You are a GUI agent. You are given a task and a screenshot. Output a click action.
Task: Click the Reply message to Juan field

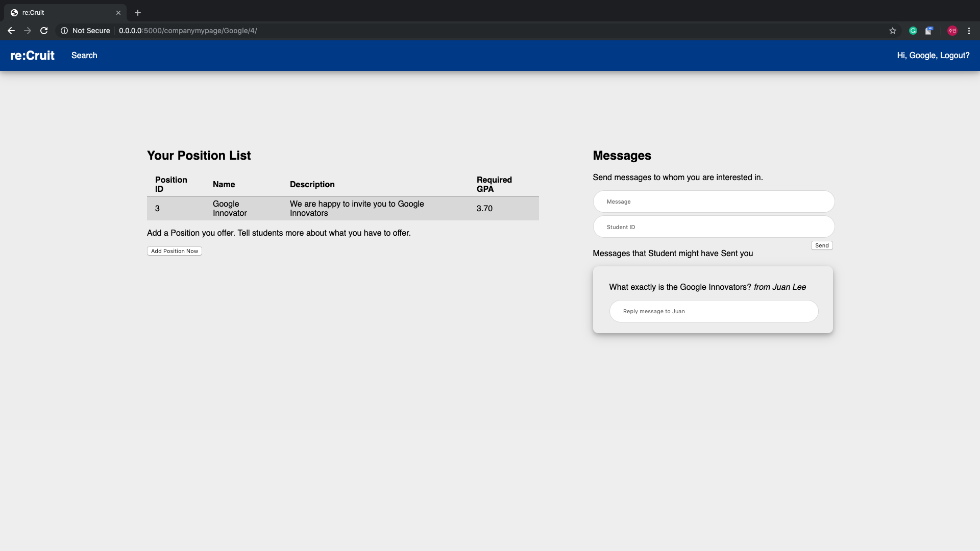click(714, 311)
